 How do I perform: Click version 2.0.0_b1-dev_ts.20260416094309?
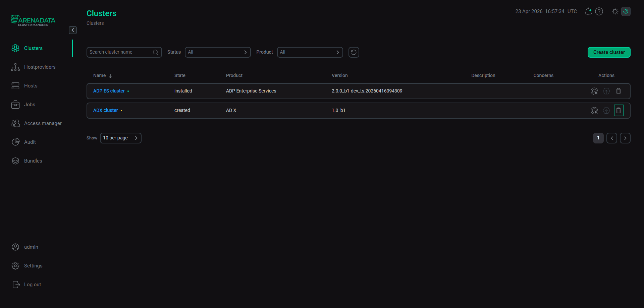tap(367, 91)
